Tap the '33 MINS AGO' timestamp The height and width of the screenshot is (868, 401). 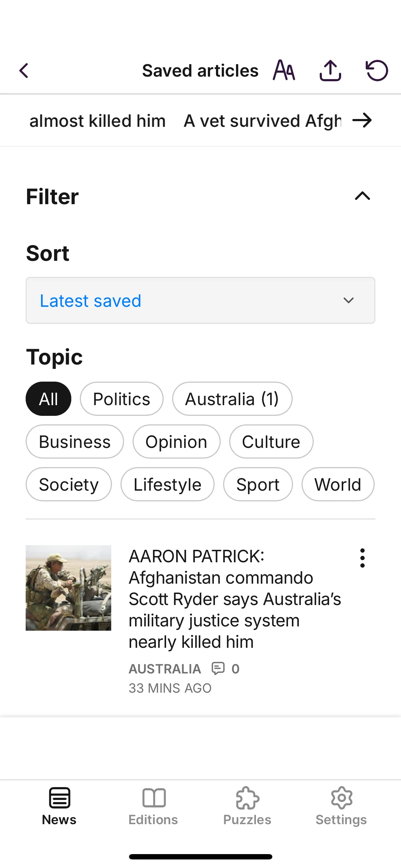coord(170,688)
